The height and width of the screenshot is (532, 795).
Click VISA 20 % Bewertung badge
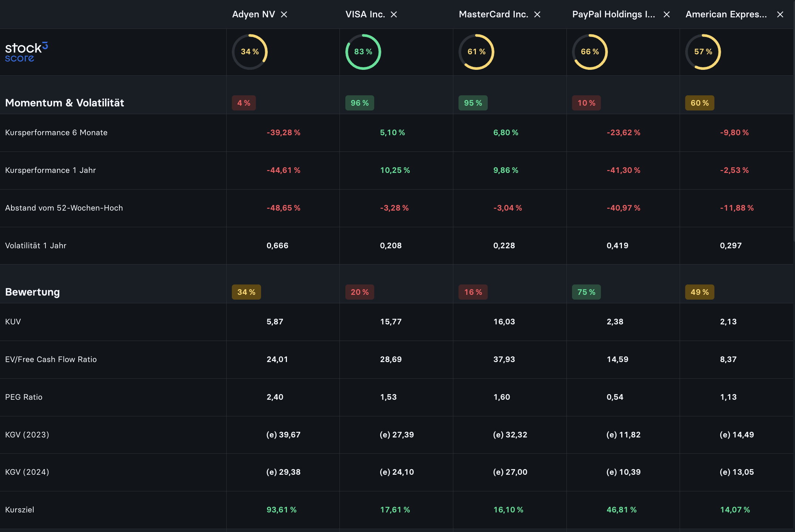point(360,292)
